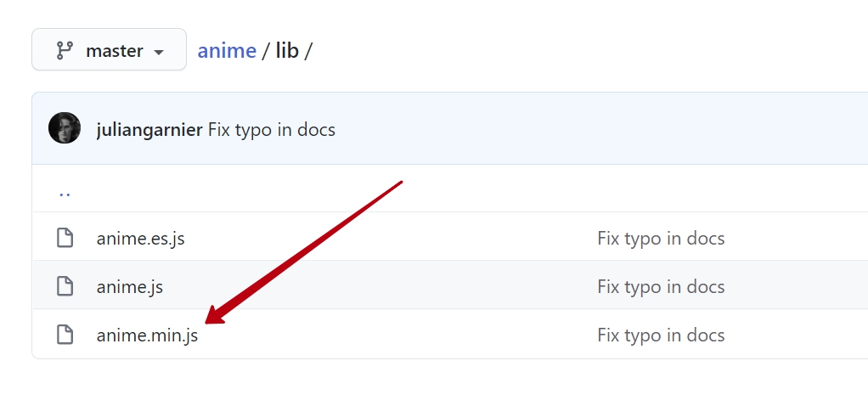
Task: Open the anime.min.js file
Action: [147, 335]
